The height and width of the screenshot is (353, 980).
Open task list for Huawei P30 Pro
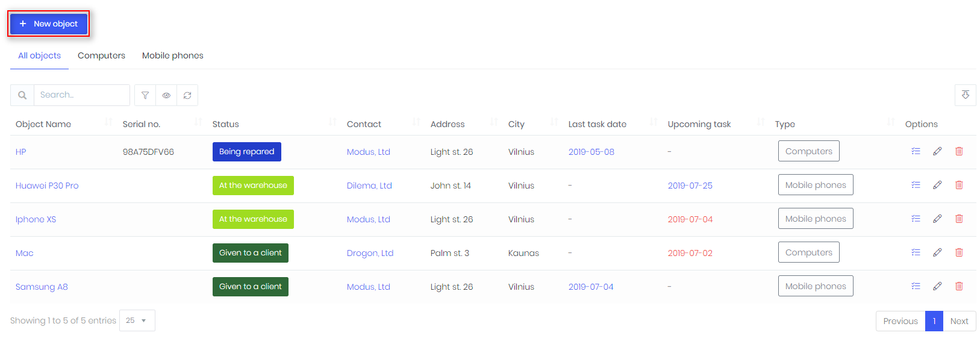point(916,185)
